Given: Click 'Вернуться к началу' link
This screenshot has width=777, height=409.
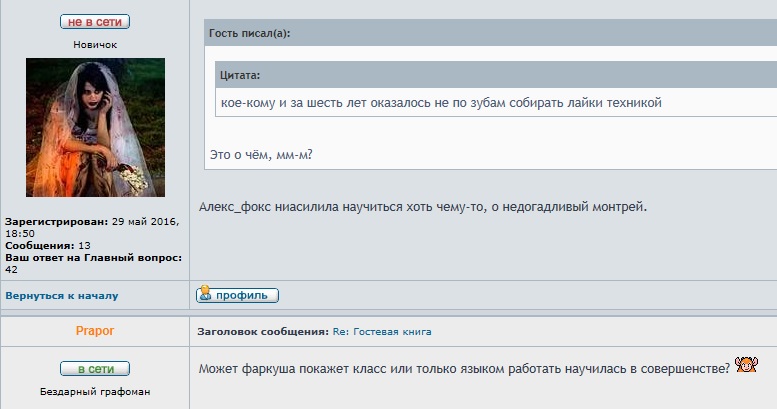Looking at the screenshot, I should 62,296.
